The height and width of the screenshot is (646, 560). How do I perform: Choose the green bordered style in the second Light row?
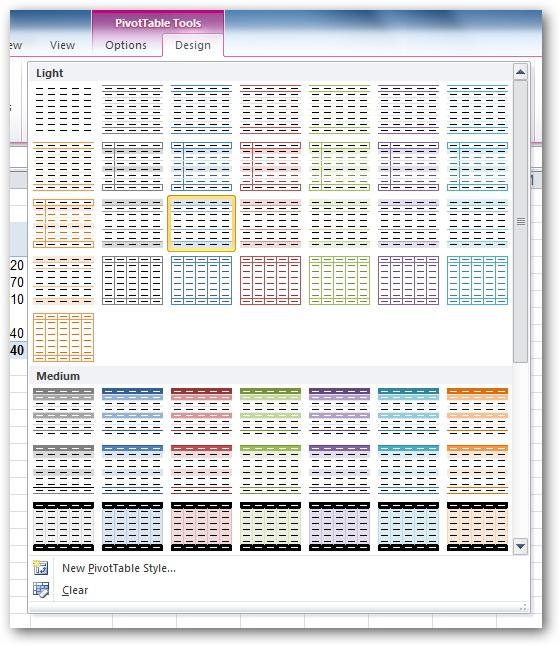(340, 166)
